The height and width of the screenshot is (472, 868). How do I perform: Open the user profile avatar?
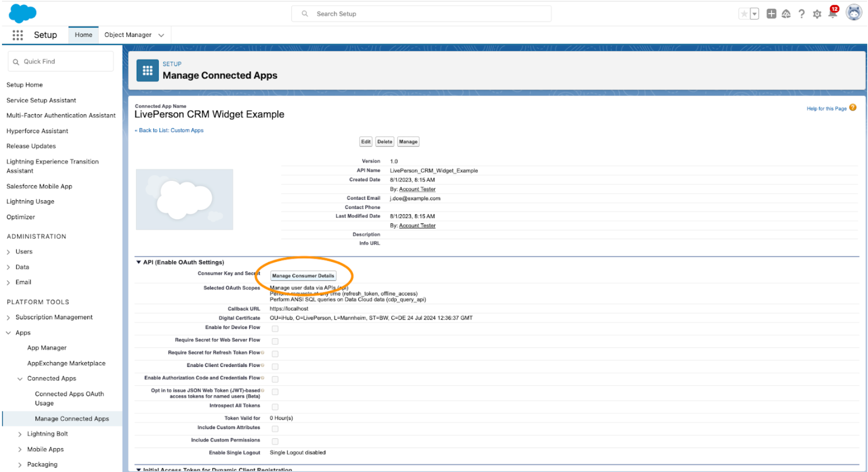coord(854,13)
